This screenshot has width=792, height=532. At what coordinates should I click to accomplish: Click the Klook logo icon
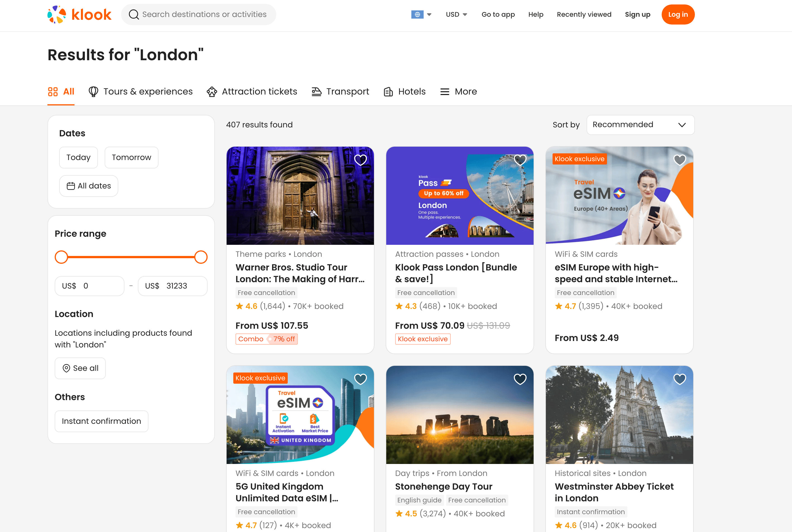(x=57, y=14)
